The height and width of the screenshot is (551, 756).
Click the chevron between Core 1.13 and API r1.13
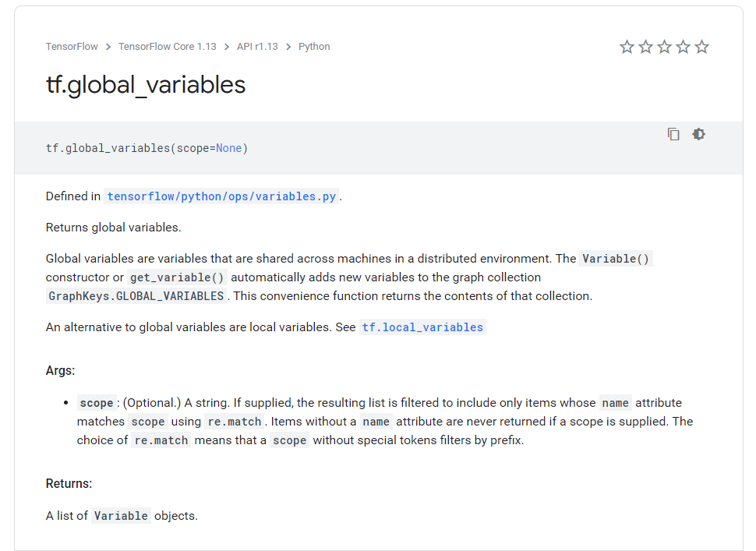coord(228,46)
